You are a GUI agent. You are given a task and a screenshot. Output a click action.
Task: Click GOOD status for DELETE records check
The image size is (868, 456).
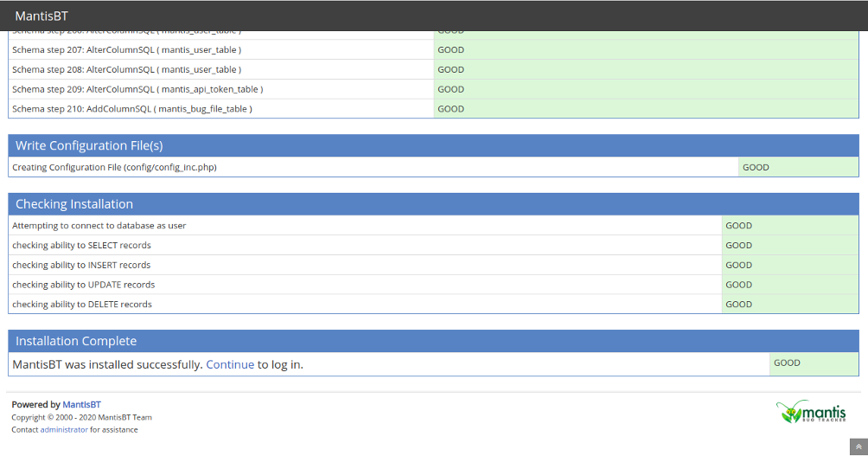(738, 305)
